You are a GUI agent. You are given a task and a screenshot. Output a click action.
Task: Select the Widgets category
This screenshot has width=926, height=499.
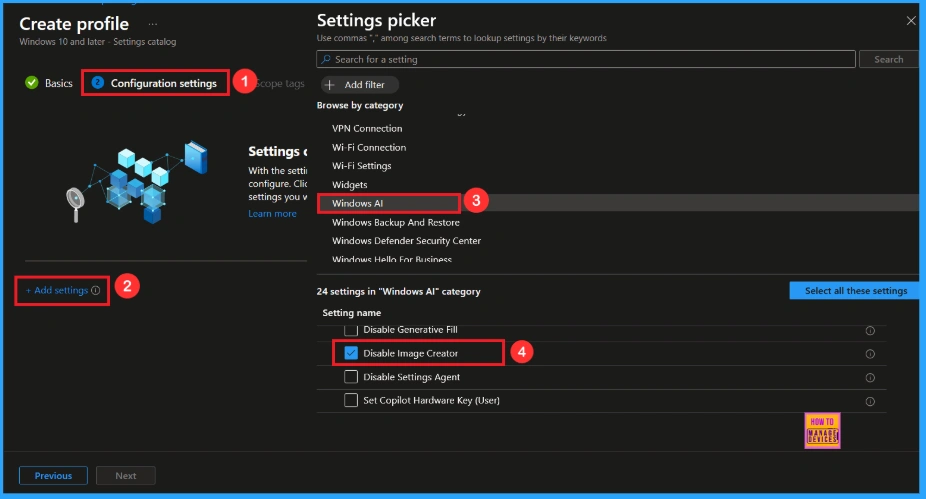[350, 185]
